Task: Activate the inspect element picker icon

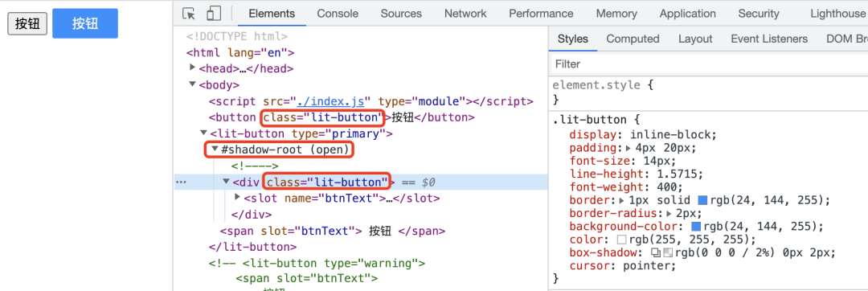Action: [189, 14]
